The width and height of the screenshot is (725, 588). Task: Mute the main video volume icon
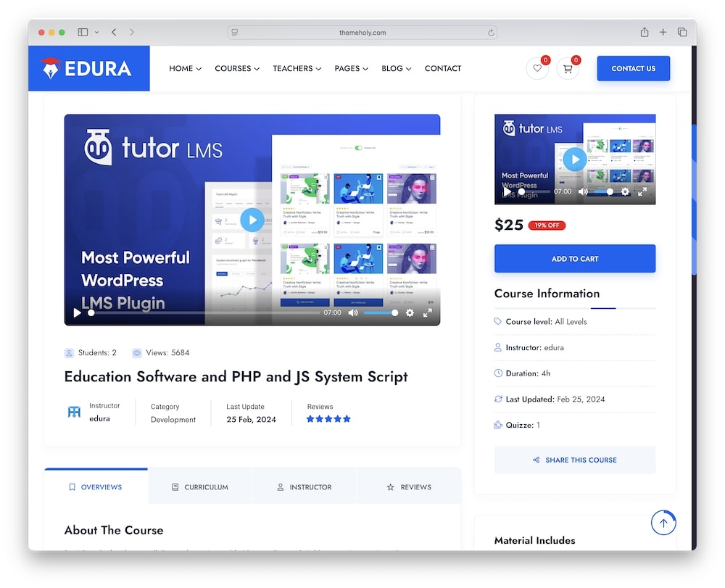[x=353, y=313]
